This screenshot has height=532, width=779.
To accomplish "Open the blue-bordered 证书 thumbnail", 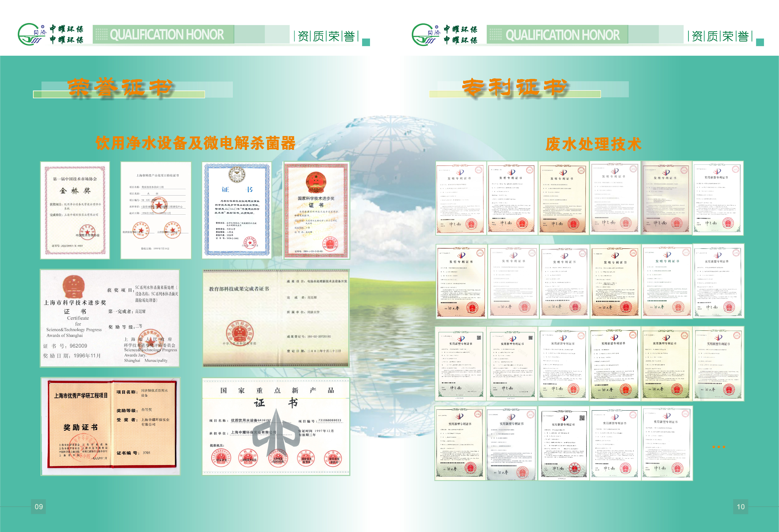I will (x=237, y=210).
